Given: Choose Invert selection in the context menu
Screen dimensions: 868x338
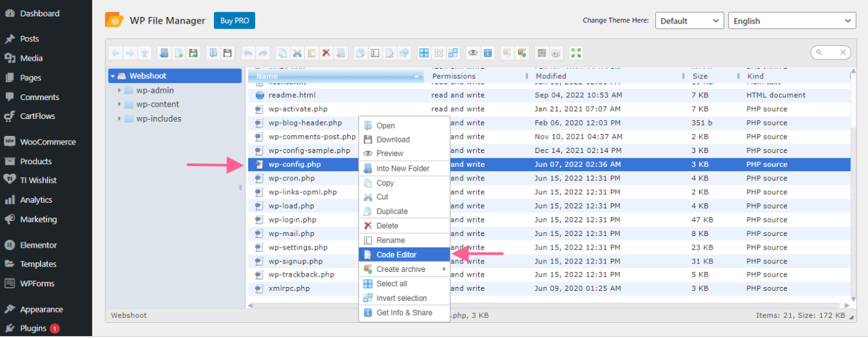Looking at the screenshot, I should 404,298.
